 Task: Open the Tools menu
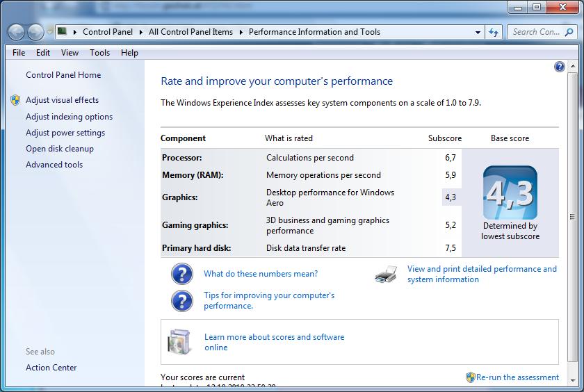coord(100,53)
